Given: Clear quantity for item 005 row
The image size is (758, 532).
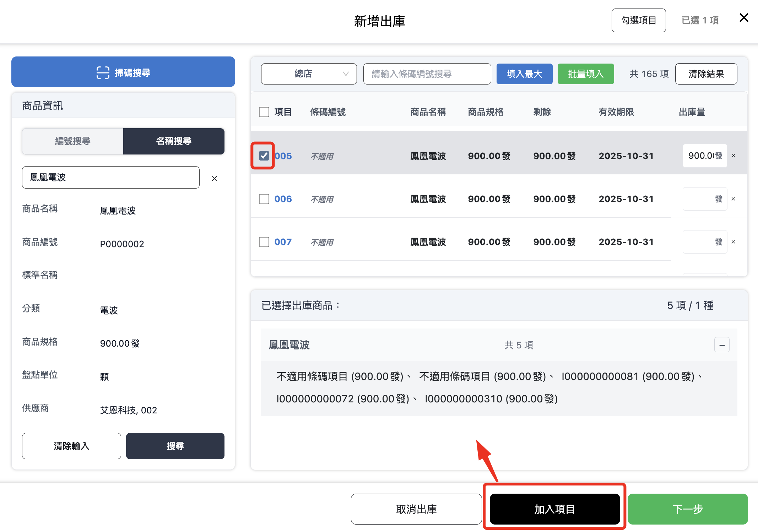Looking at the screenshot, I should pos(733,156).
